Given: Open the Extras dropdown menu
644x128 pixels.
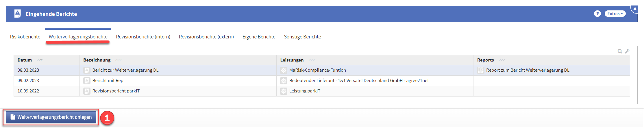Looking at the screenshot, I should pos(615,14).
